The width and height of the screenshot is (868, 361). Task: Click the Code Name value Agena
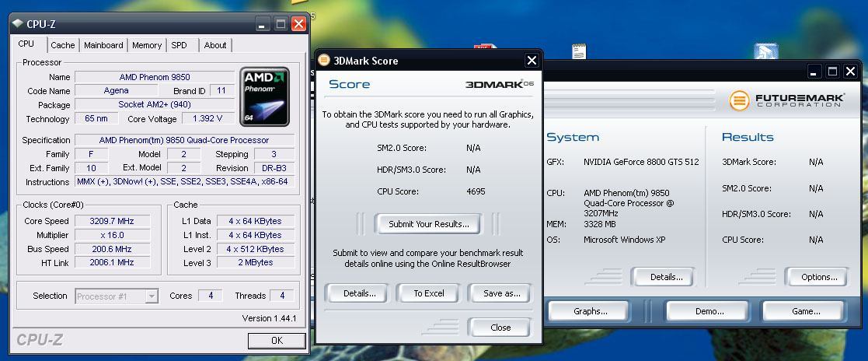tap(117, 91)
